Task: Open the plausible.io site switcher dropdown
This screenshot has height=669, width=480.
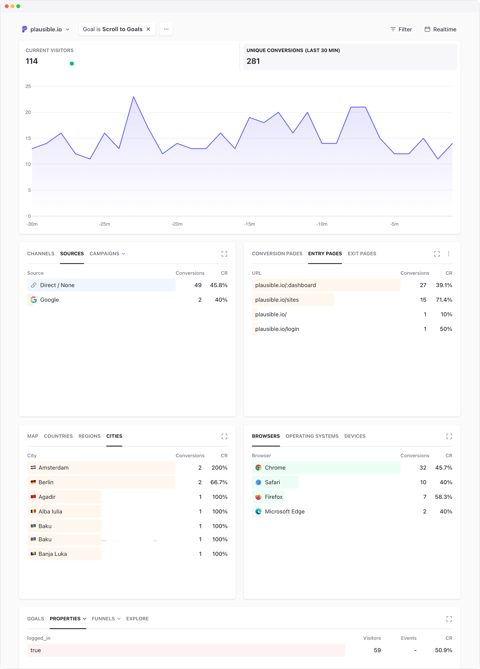Action: click(46, 29)
